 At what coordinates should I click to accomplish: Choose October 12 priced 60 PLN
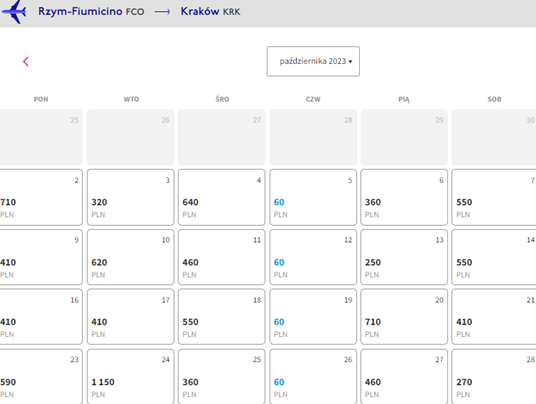point(313,257)
